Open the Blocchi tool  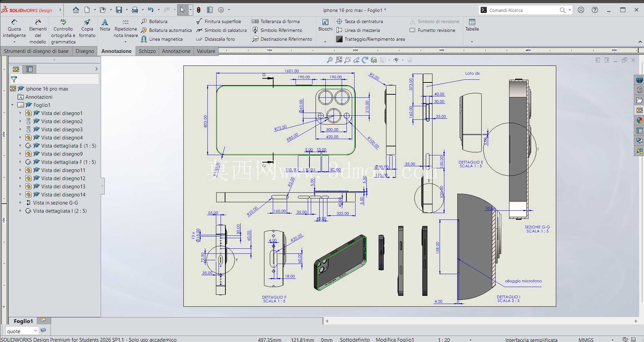click(x=325, y=25)
